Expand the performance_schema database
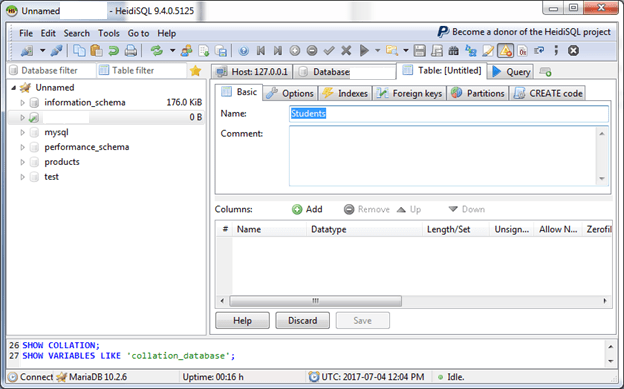Image resolution: width=624 pixels, height=389 pixels. [x=23, y=147]
